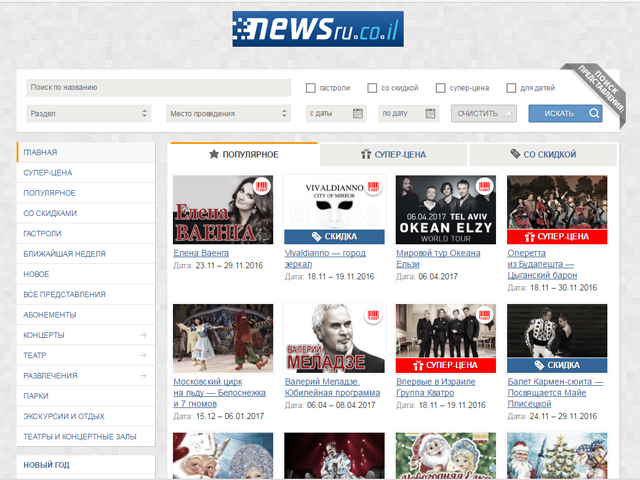Viewport: 640px width, 480px height.
Task: Open Парки in the sidebar
Action: (x=86, y=396)
